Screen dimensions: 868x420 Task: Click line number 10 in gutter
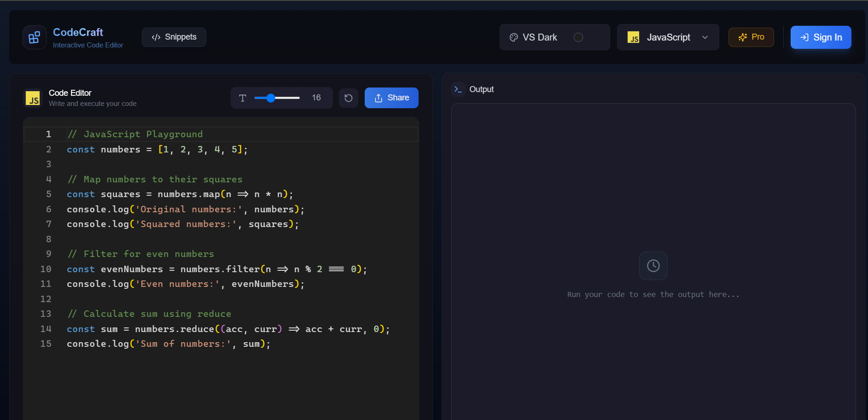click(x=46, y=269)
